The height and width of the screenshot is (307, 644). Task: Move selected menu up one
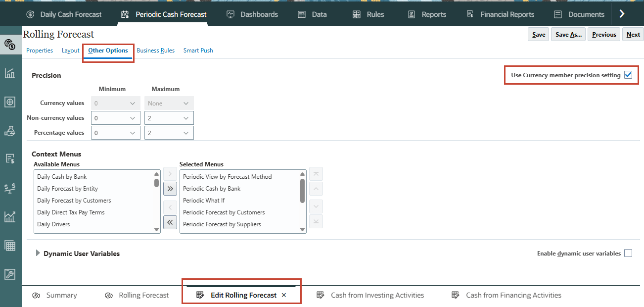[x=316, y=189]
